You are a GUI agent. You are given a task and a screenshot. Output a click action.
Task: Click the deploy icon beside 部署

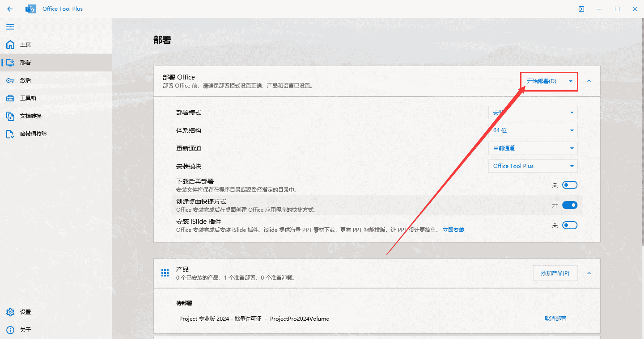[x=10, y=63]
